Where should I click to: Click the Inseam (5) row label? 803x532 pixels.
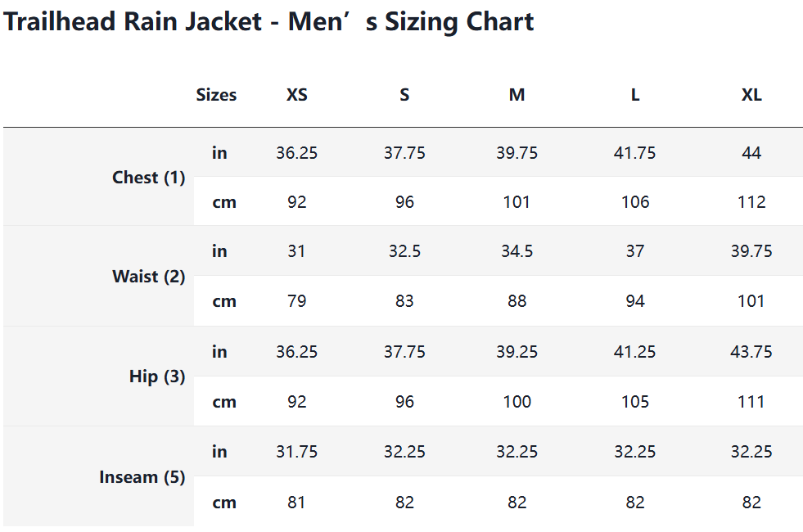[142, 477]
